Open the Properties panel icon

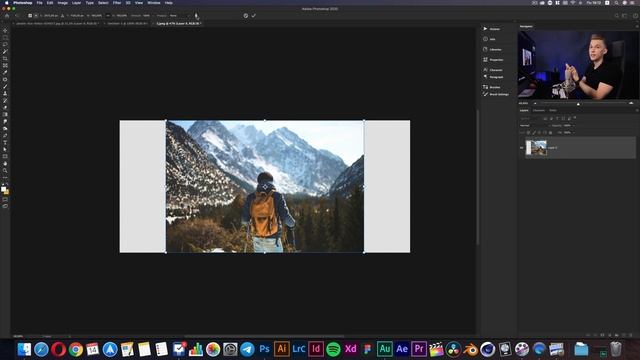tap(485, 60)
